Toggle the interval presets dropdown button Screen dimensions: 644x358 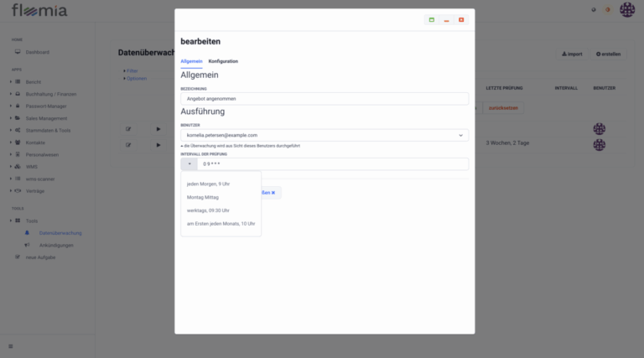tap(190, 164)
